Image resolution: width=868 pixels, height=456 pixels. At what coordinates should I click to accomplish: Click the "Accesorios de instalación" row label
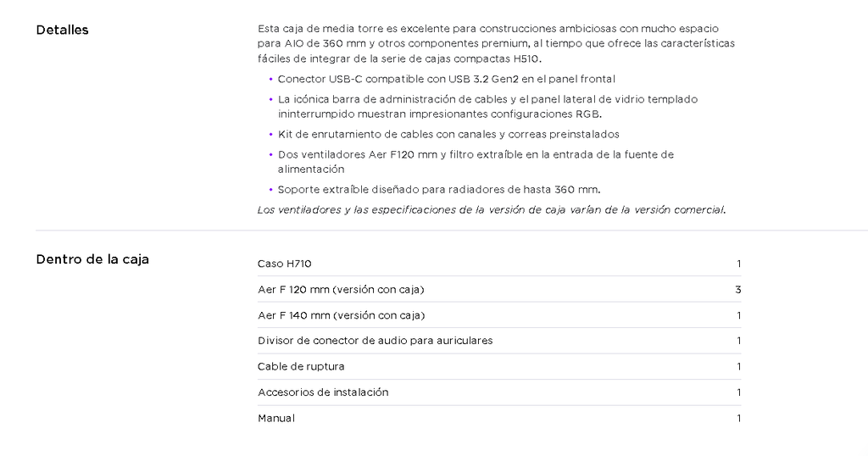click(x=323, y=392)
